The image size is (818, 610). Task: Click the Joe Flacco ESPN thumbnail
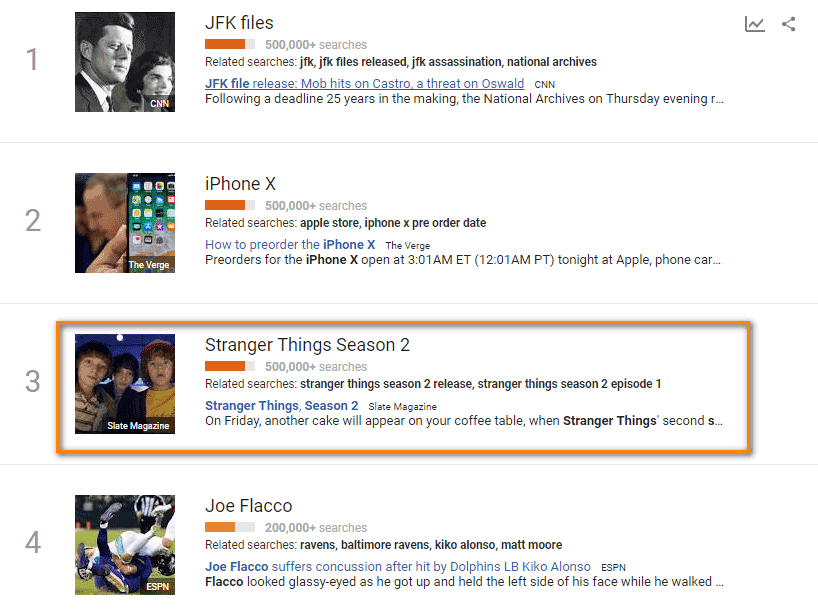point(125,545)
